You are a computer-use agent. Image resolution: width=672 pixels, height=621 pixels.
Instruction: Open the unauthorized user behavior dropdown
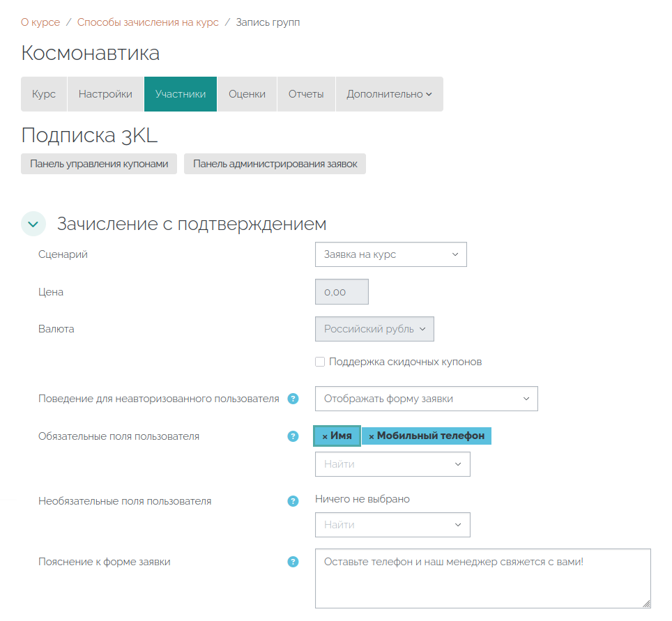coord(427,399)
